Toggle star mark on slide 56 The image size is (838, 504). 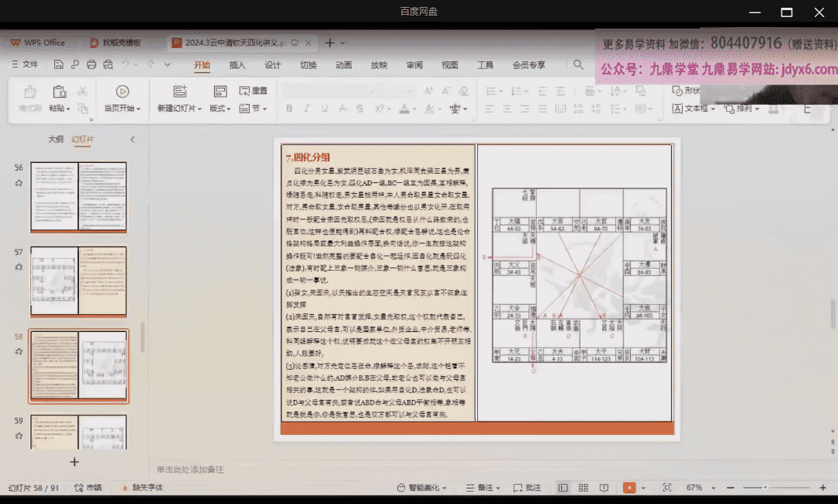point(19,183)
